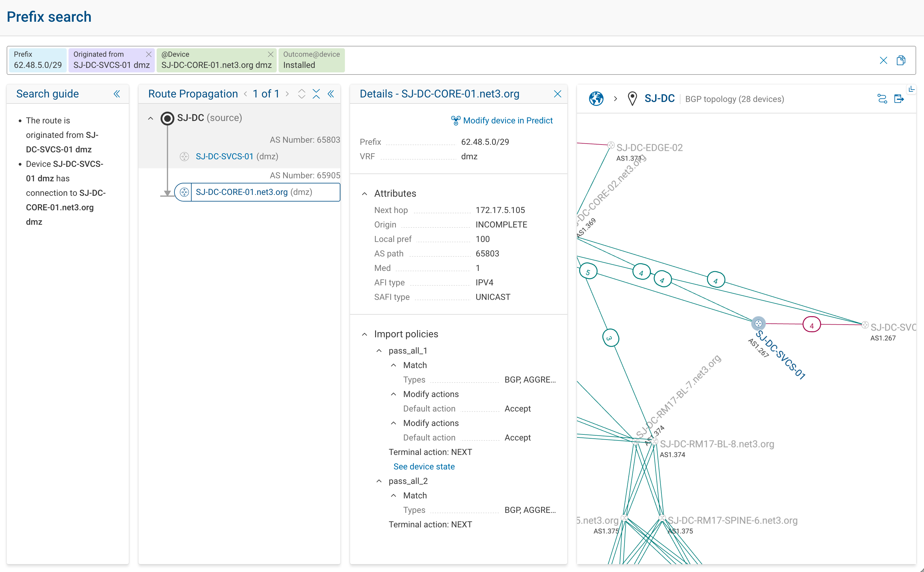The width and height of the screenshot is (924, 572).
Task: Go to next route propagation result
Action: click(287, 94)
